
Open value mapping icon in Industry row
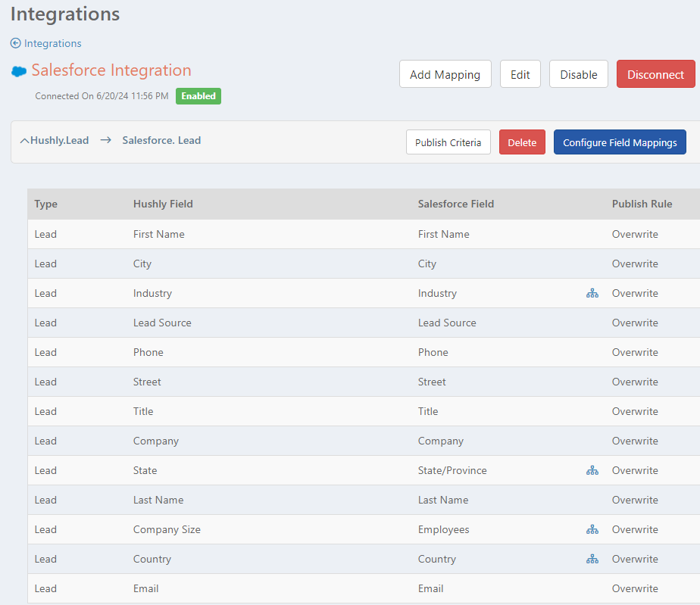tap(592, 293)
